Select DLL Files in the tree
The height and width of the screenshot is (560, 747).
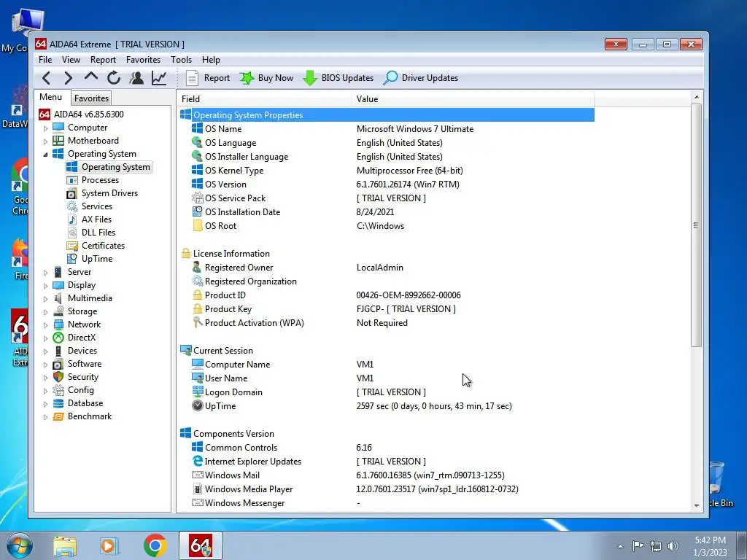coord(98,233)
